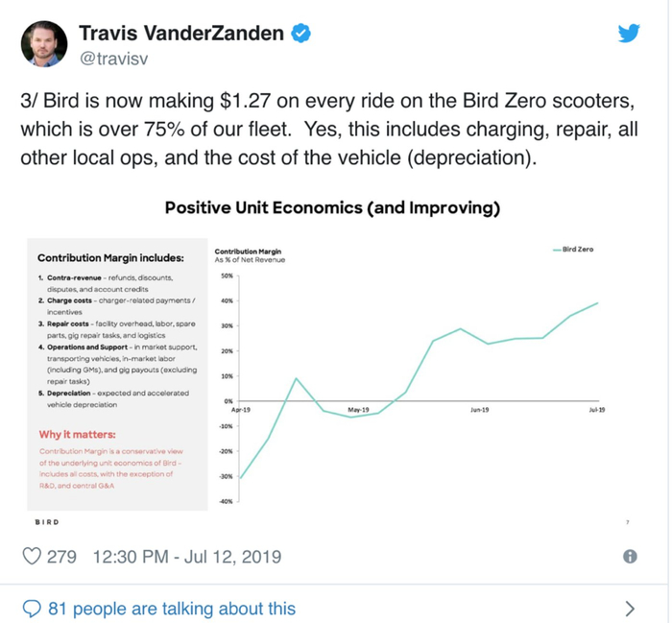Like the tweet with the heart icon

tap(33, 556)
